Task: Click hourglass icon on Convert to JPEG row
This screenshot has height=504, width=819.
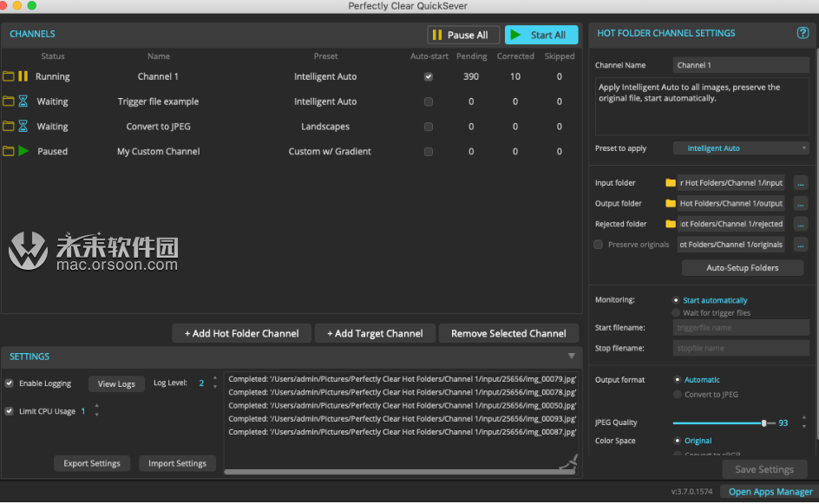Action: (x=23, y=127)
